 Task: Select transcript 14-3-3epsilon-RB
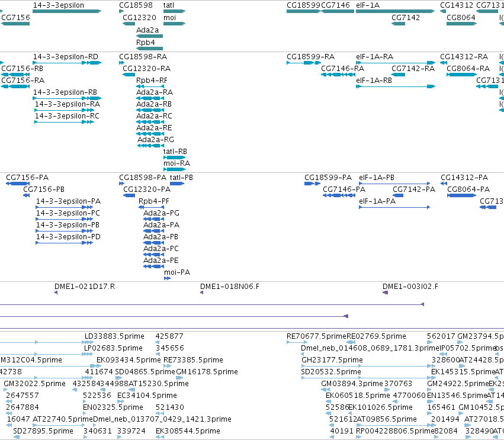click(x=67, y=98)
